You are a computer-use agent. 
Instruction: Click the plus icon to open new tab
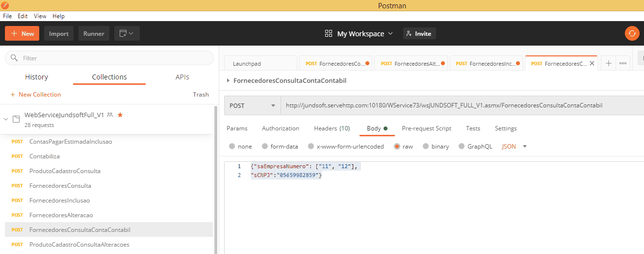click(x=608, y=63)
